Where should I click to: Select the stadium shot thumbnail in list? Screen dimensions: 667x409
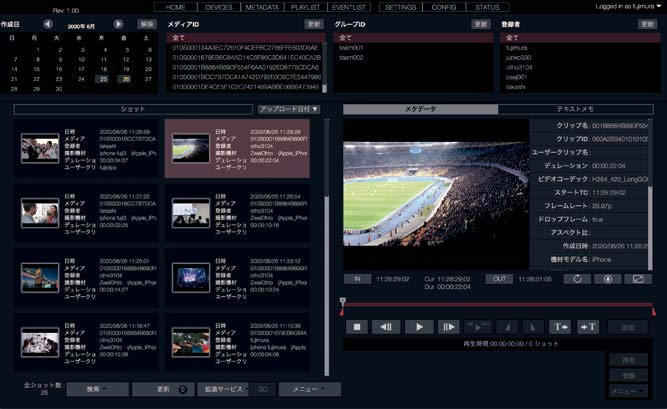(x=191, y=149)
